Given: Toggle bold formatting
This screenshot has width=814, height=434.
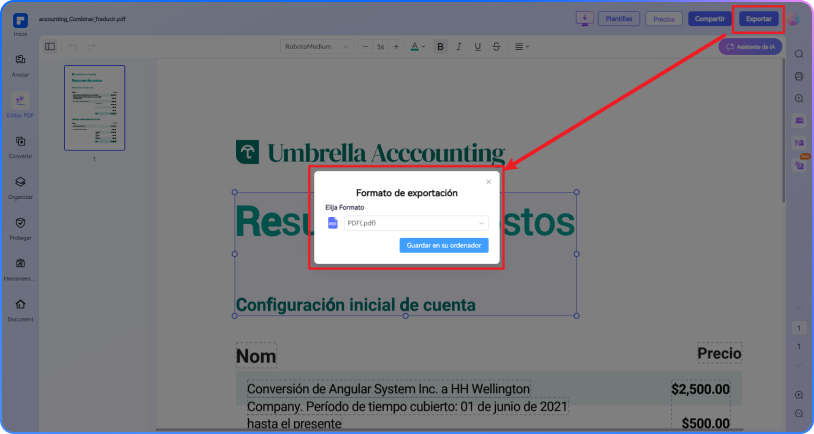Looking at the screenshot, I should pos(440,47).
